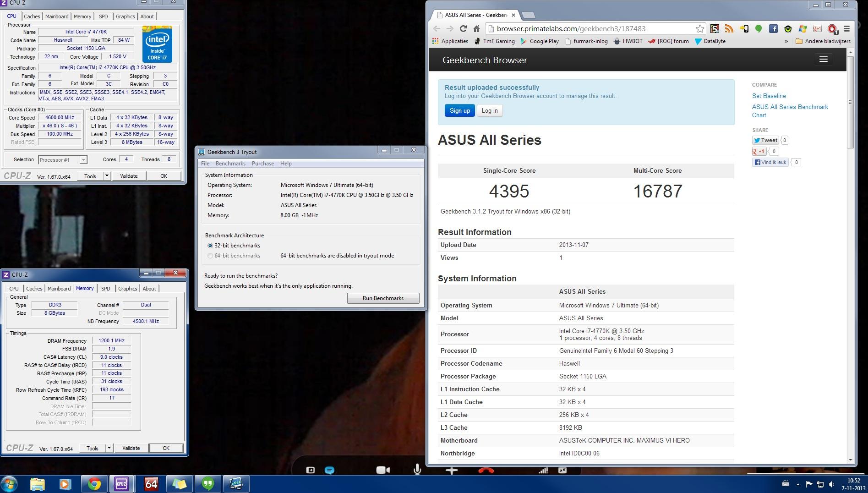Open the Chrome main menu icon
Viewport: 868px width, 493px height.
[x=846, y=28]
